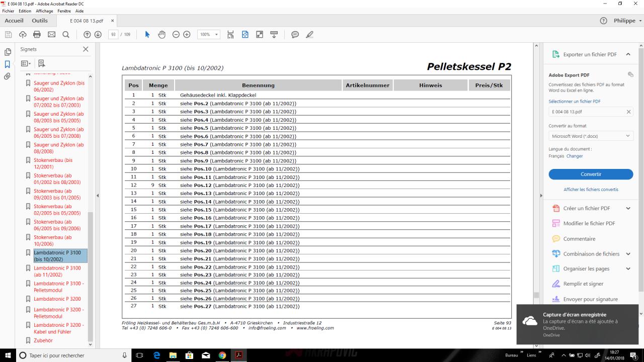Activate the hand pan tool
The width and height of the screenshot is (644, 362).
[x=162, y=35]
